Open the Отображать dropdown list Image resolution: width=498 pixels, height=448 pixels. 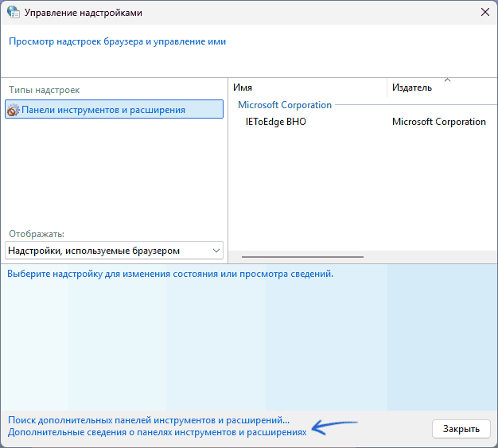pos(114,251)
